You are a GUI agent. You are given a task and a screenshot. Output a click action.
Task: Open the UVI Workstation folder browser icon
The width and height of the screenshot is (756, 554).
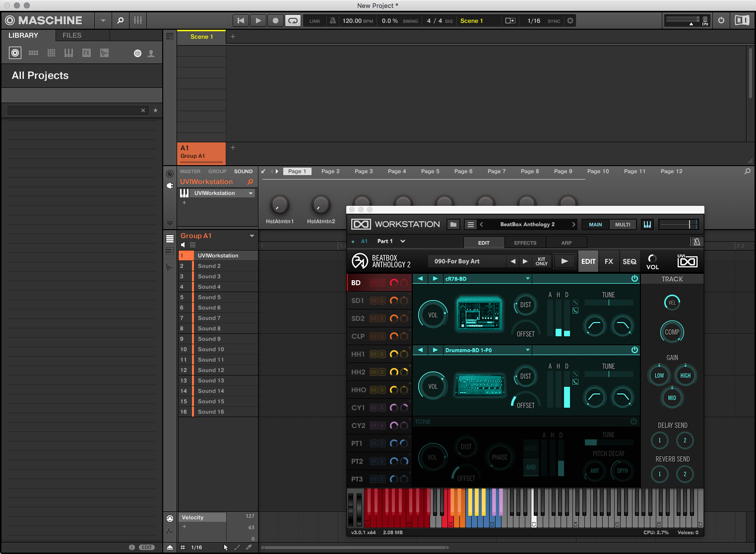pyautogui.click(x=453, y=224)
